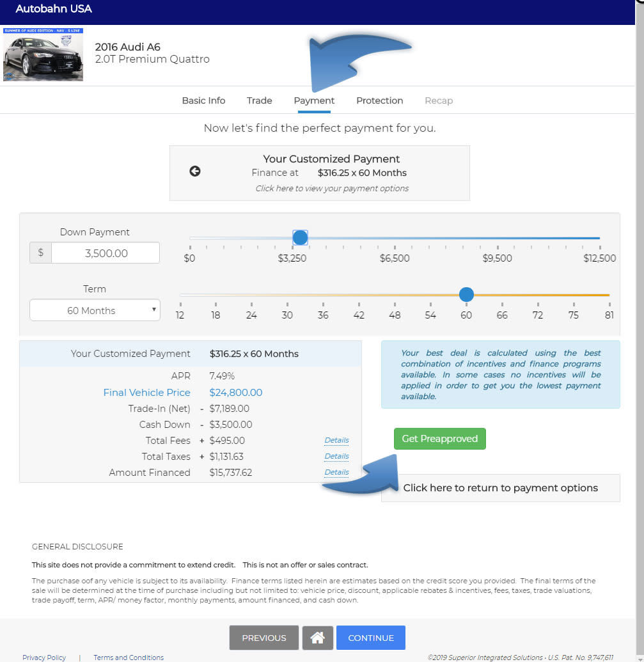Open the 2016 Audi A6 vehicle thumbnail

pos(43,54)
